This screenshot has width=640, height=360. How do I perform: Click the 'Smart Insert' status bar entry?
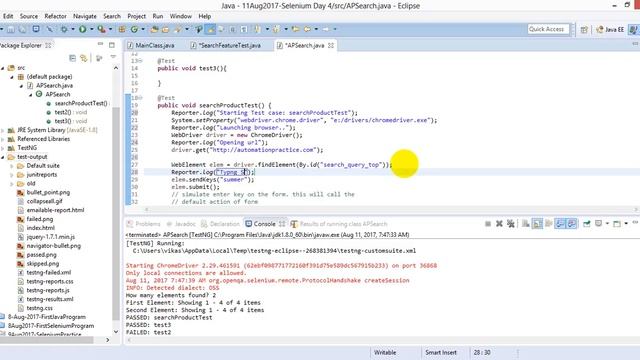click(x=441, y=352)
